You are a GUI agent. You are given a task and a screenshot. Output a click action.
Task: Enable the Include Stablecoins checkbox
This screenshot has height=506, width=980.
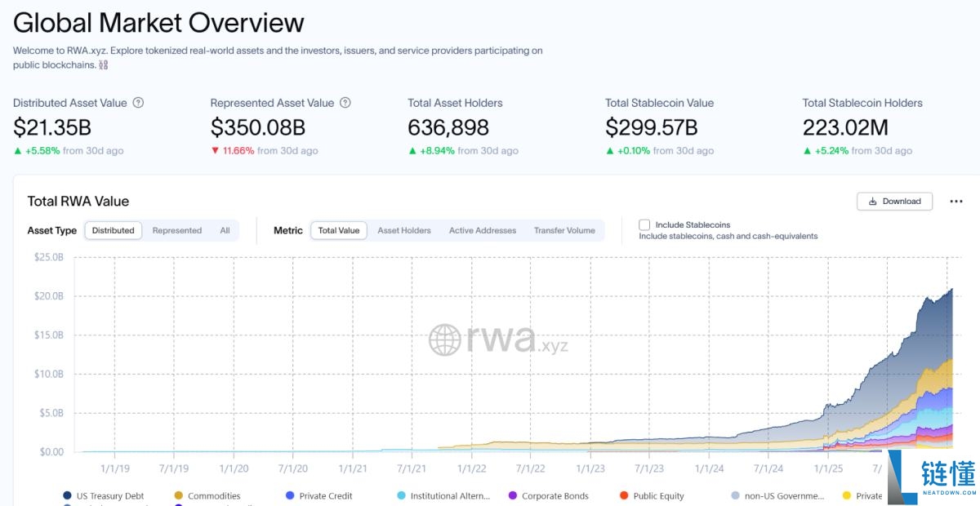pos(644,224)
